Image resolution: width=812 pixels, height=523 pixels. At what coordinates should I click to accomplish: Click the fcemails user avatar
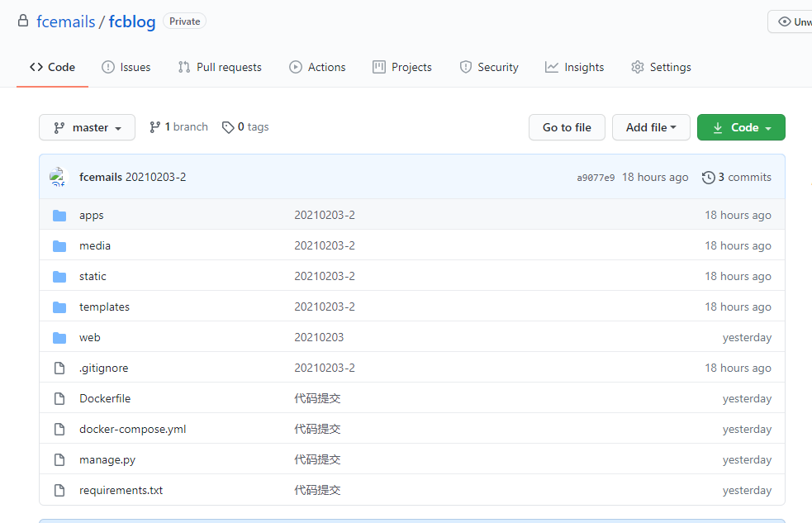58,177
